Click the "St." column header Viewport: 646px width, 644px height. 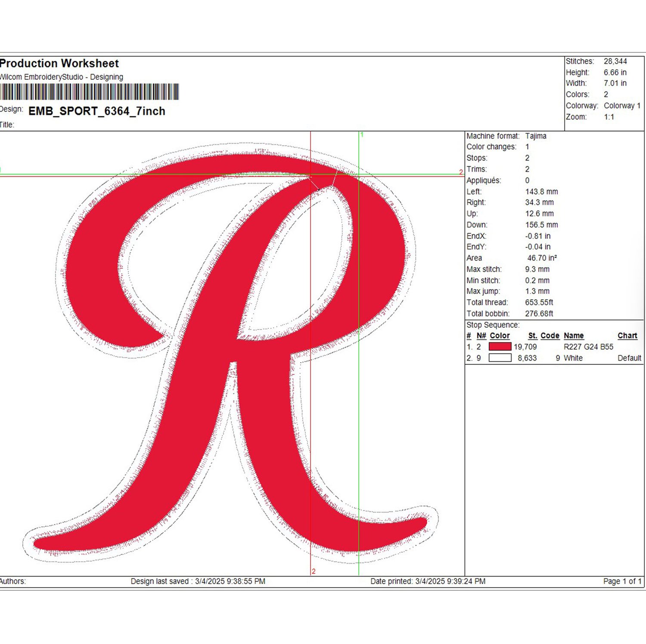pos(533,335)
